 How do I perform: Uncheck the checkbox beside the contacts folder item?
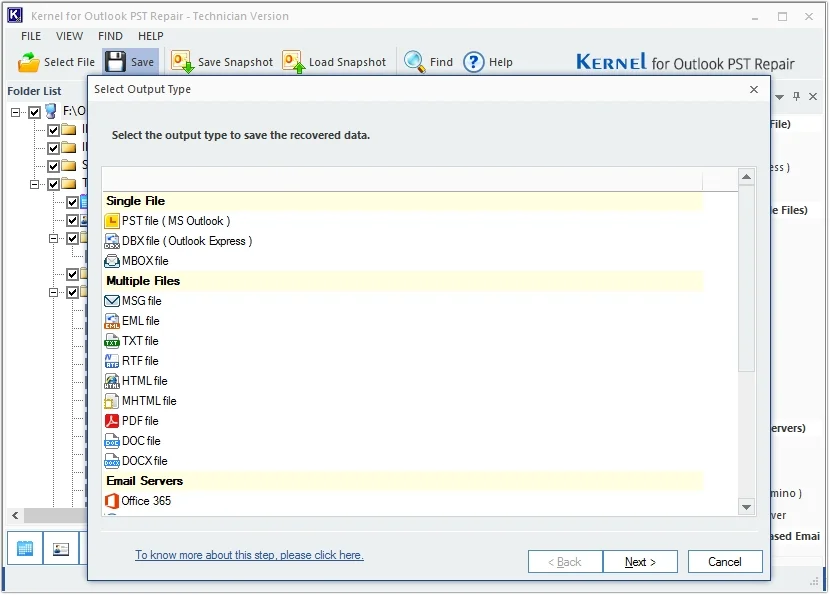(x=73, y=220)
